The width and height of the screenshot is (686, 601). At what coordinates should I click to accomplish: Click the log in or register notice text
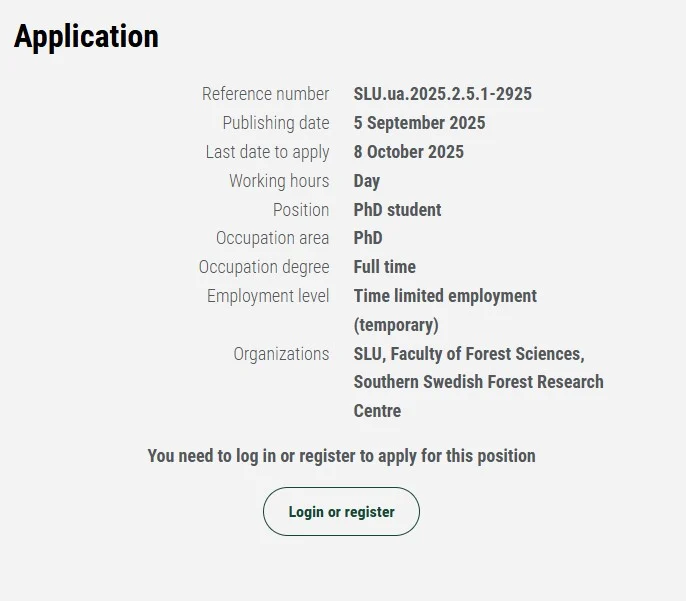coord(341,456)
